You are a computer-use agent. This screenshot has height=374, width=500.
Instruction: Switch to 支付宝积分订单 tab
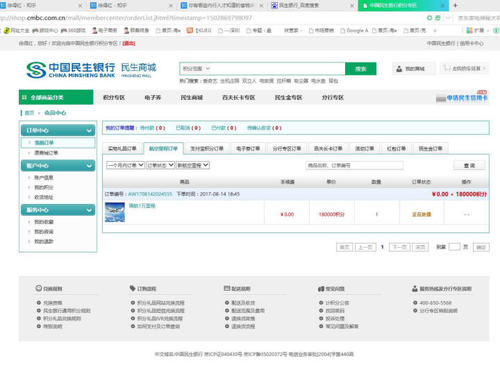pos(207,148)
